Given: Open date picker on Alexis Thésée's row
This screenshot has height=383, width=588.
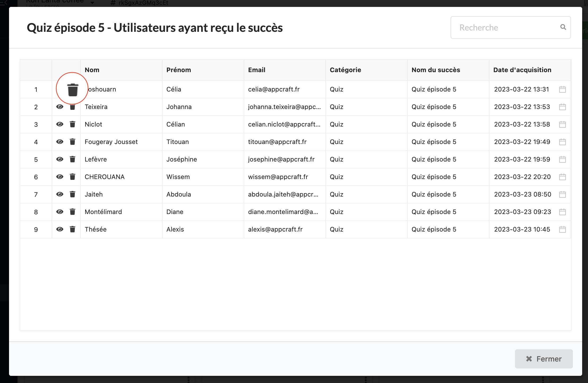Looking at the screenshot, I should tap(562, 229).
